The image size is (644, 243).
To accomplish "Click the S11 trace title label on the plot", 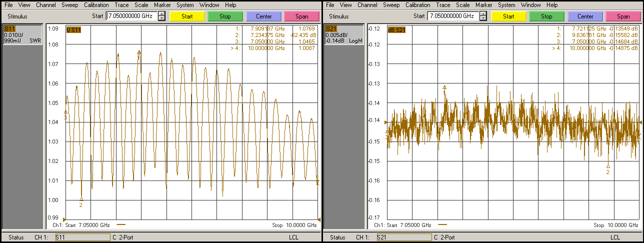I will 73,29.
